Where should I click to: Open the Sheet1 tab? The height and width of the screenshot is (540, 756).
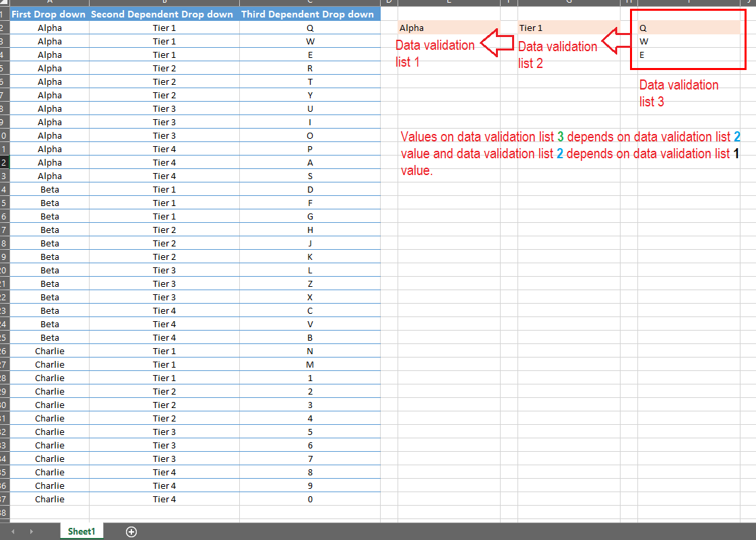[x=82, y=531]
